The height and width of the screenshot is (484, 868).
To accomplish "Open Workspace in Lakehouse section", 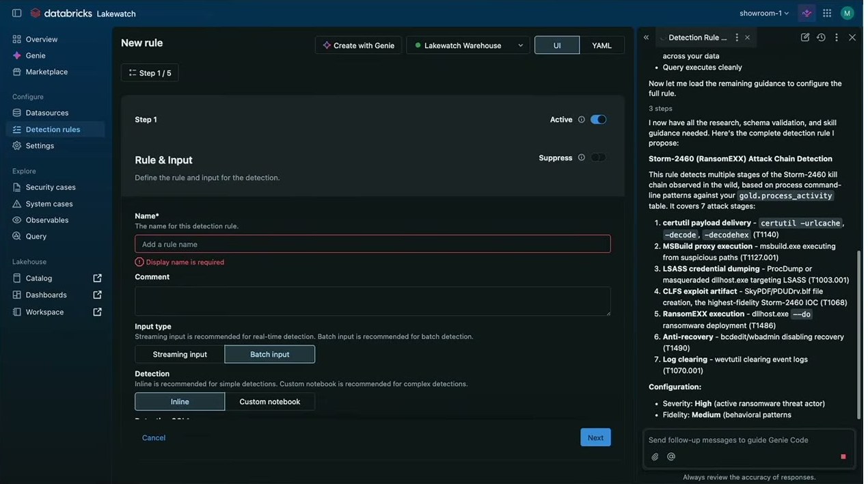I will 45,312.
